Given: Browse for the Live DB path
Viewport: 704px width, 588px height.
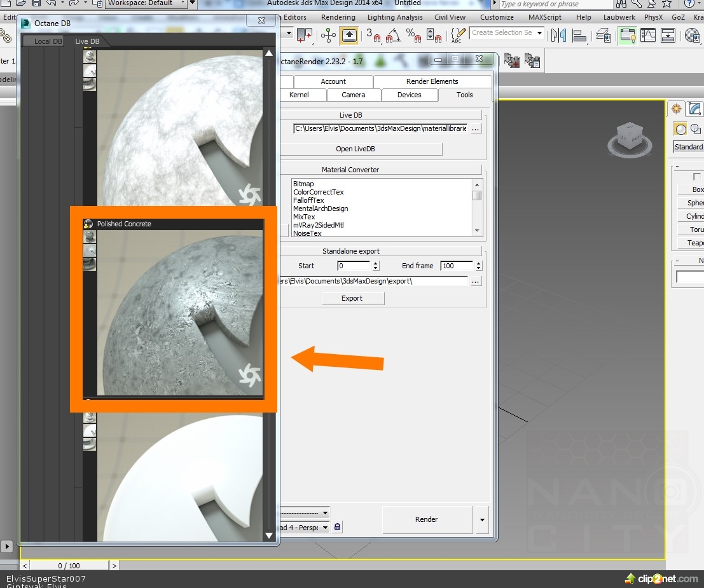Looking at the screenshot, I should (x=476, y=129).
